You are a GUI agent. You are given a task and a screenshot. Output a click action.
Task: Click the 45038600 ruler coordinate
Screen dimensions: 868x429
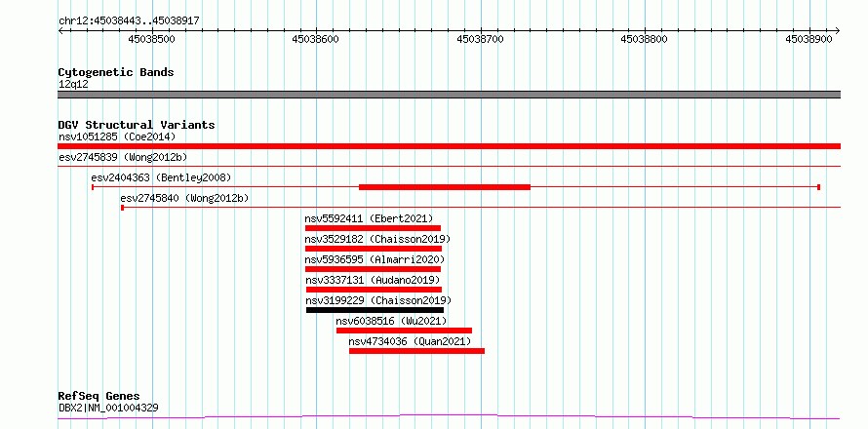coord(316,39)
